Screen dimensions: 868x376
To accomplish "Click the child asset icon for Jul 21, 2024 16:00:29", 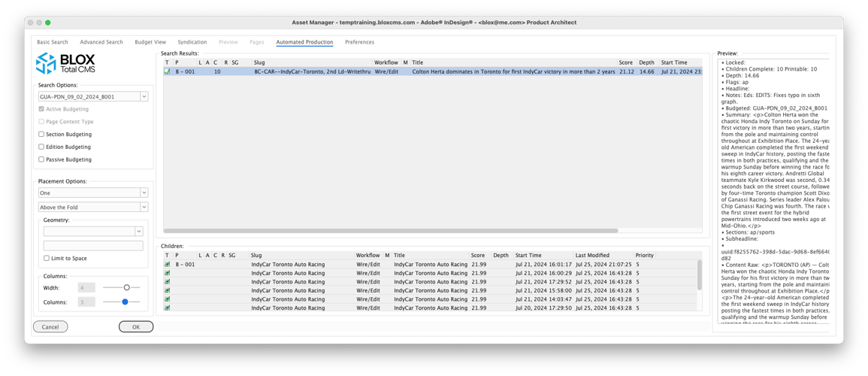I will tap(167, 273).
